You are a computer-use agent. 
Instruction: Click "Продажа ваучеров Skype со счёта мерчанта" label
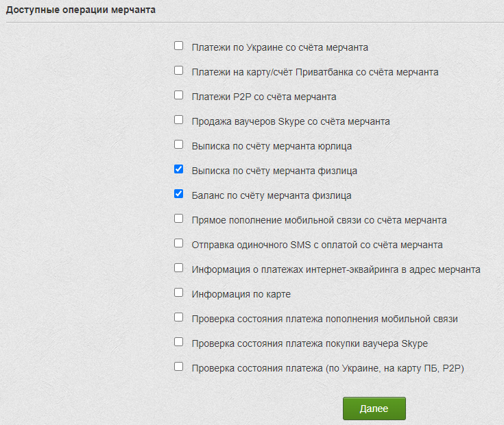tap(291, 121)
